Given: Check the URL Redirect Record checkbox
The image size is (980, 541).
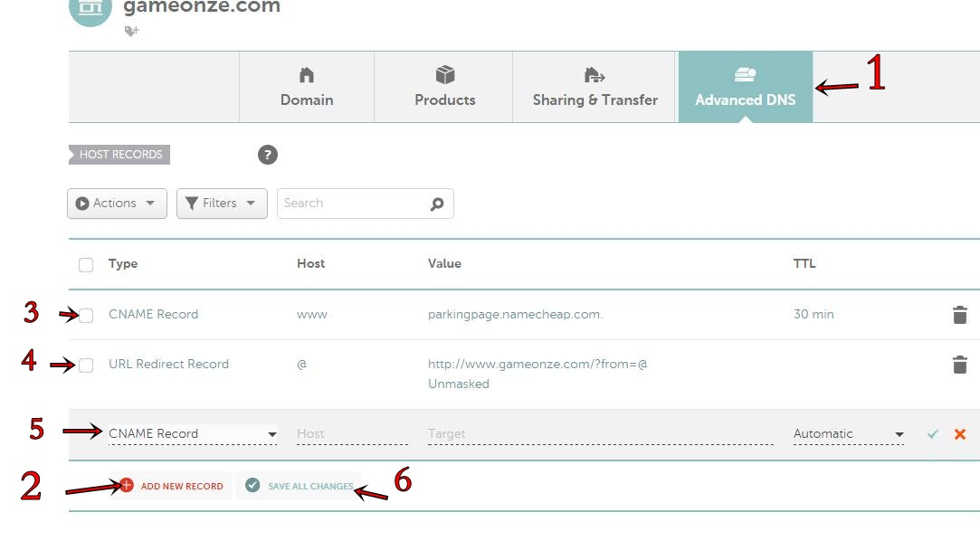Looking at the screenshot, I should [86, 365].
